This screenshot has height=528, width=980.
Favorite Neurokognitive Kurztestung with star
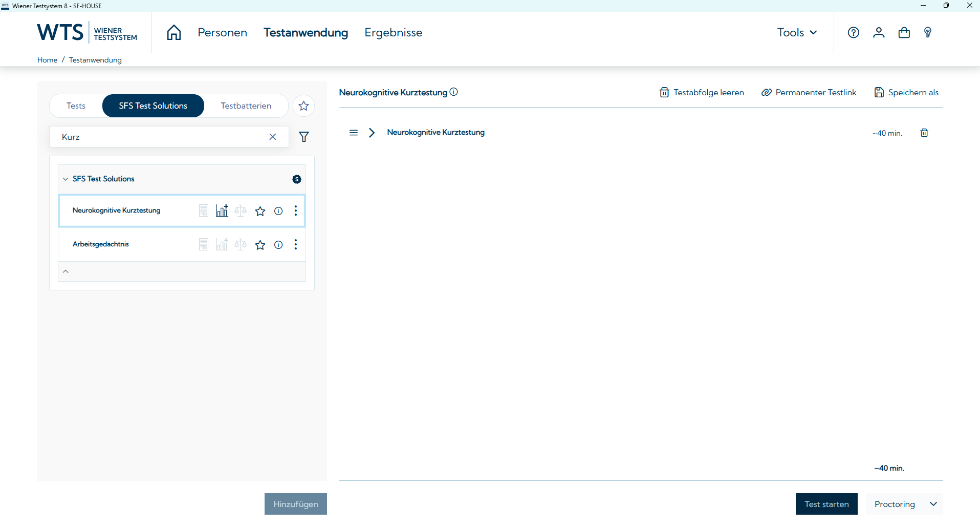click(260, 211)
